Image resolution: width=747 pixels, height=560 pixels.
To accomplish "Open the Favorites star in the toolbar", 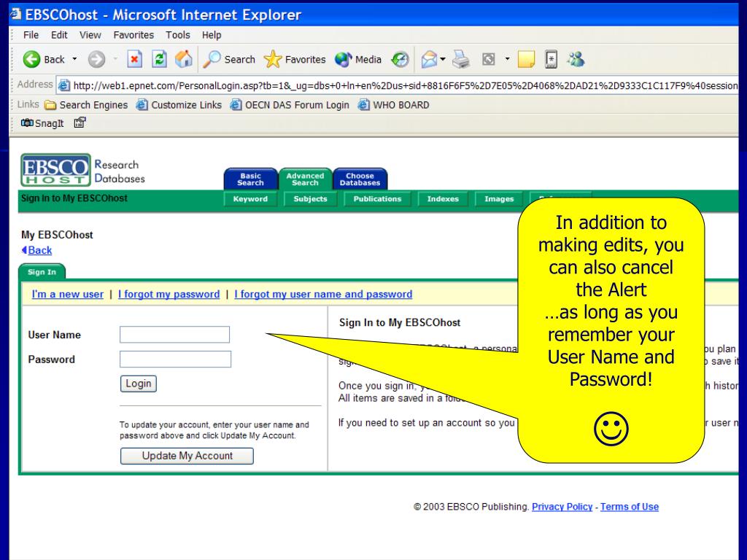I will (x=295, y=60).
